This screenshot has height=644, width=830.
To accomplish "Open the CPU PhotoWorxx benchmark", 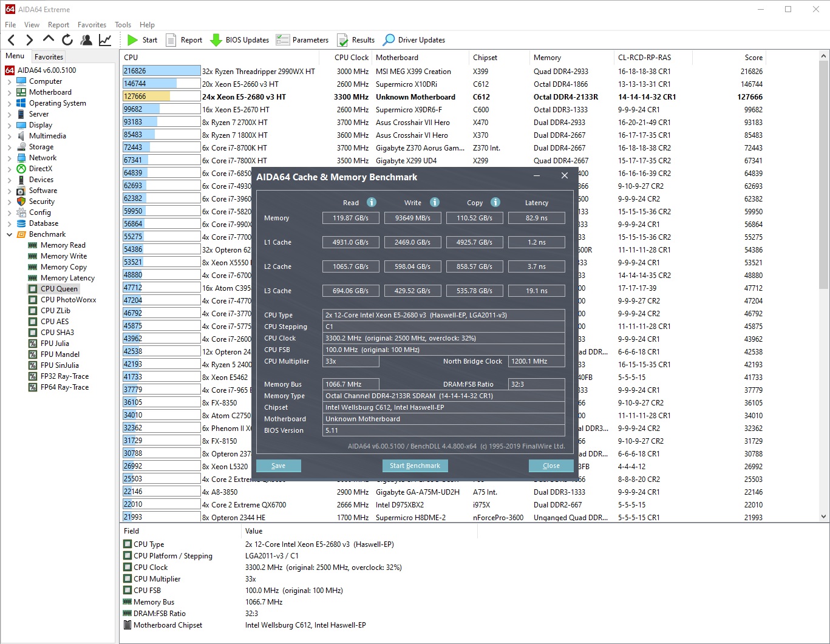I will coord(69,300).
